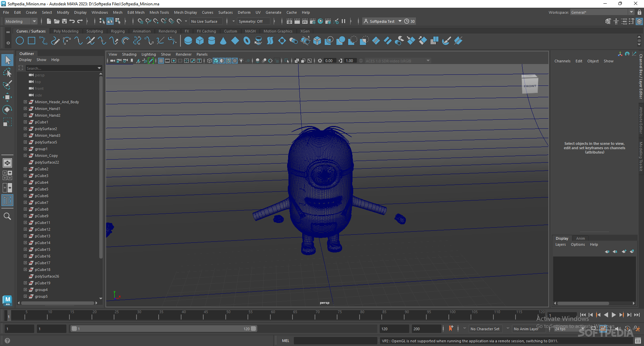The image size is (644, 346).
Task: Create a NURBS Sphere from shelf
Action: 188,41
